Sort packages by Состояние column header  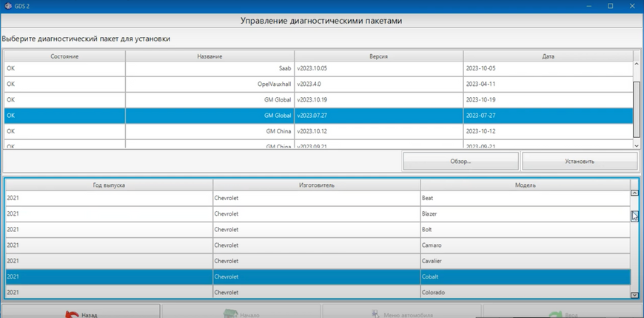coord(64,56)
